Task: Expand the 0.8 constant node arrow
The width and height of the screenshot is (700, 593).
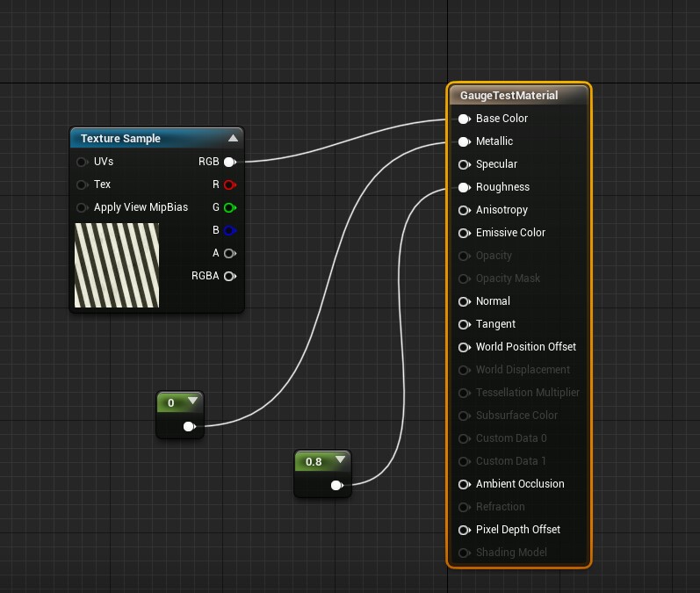Action: 340,459
